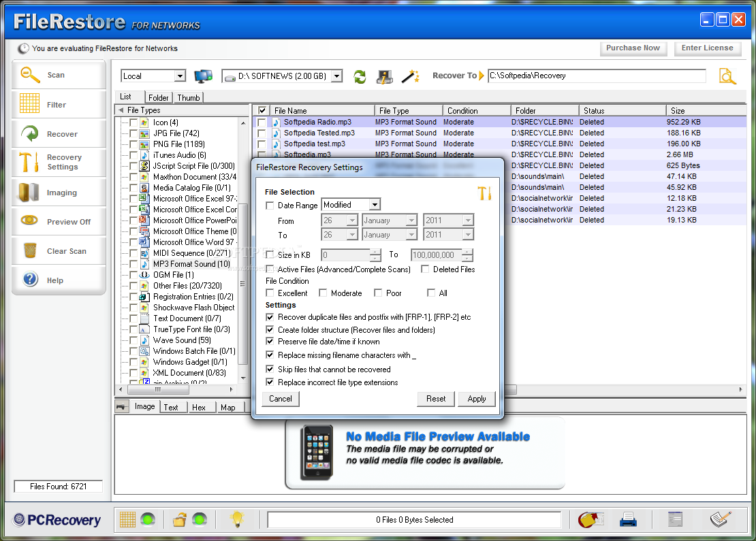Open the D:\ SOFTNEWS drive dropdown

click(x=337, y=76)
